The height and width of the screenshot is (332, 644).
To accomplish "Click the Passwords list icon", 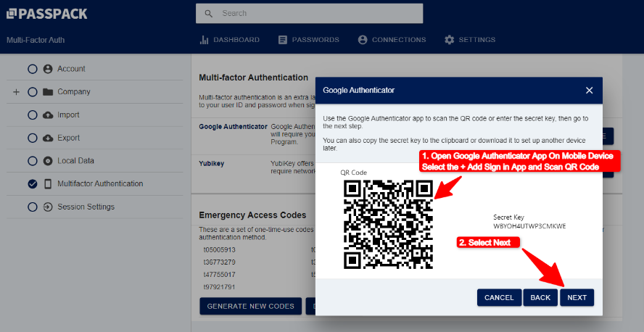I will 283,40.
